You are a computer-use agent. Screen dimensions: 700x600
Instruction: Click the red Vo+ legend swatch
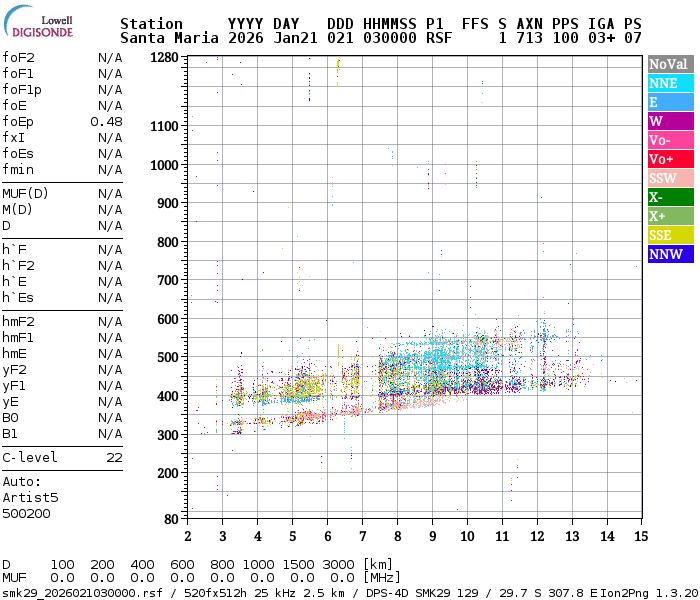pos(669,159)
